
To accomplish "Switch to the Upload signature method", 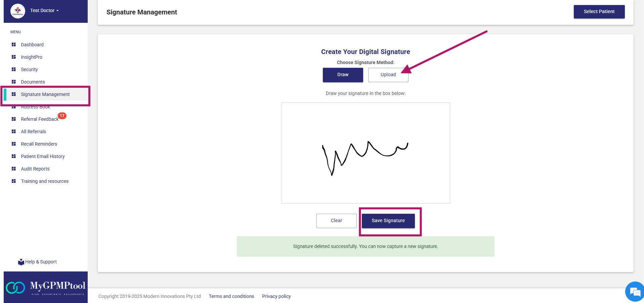I will click(388, 75).
